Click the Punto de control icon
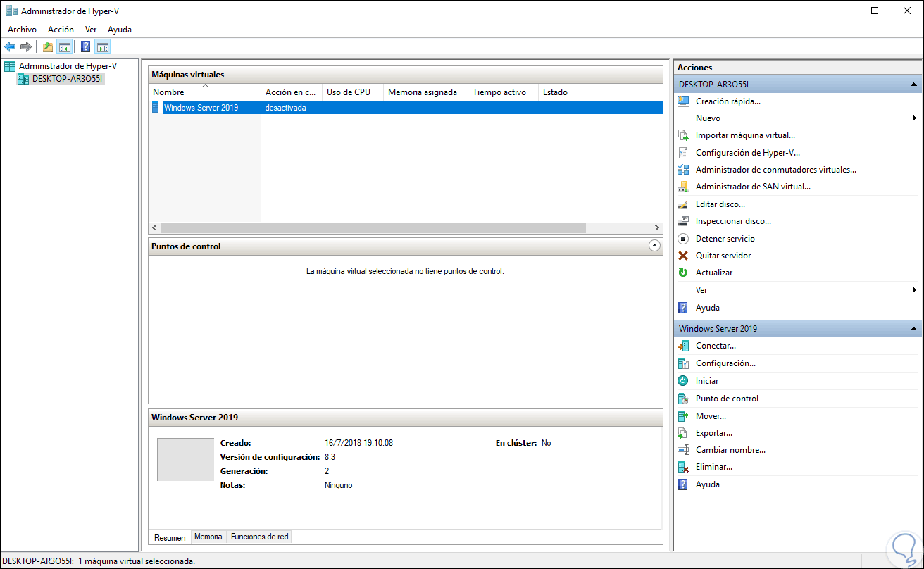 tap(682, 399)
